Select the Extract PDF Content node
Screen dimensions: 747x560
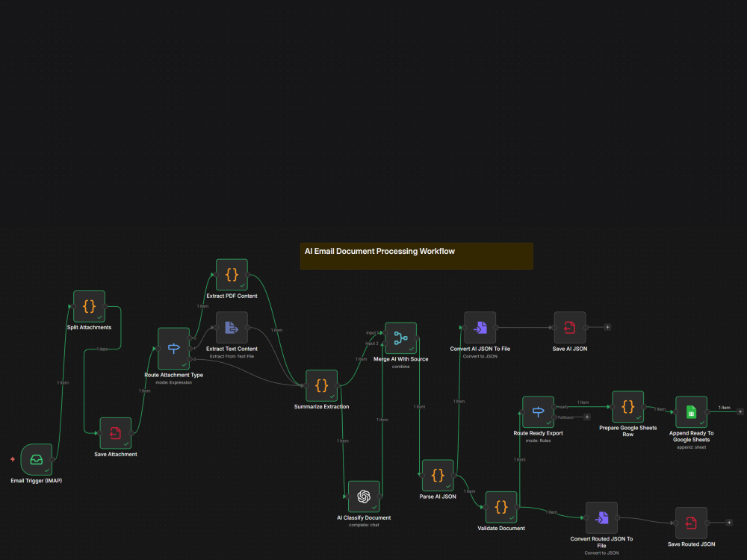click(x=232, y=275)
